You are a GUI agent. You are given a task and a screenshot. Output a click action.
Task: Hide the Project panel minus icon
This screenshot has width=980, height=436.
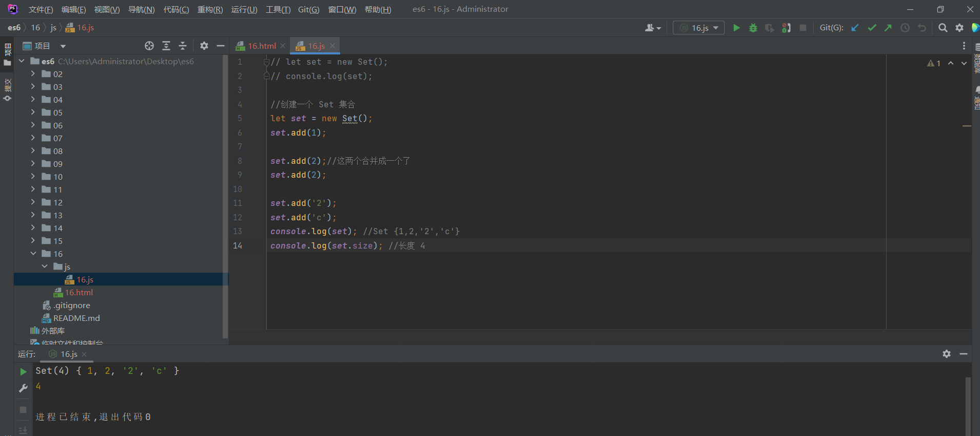click(x=221, y=46)
